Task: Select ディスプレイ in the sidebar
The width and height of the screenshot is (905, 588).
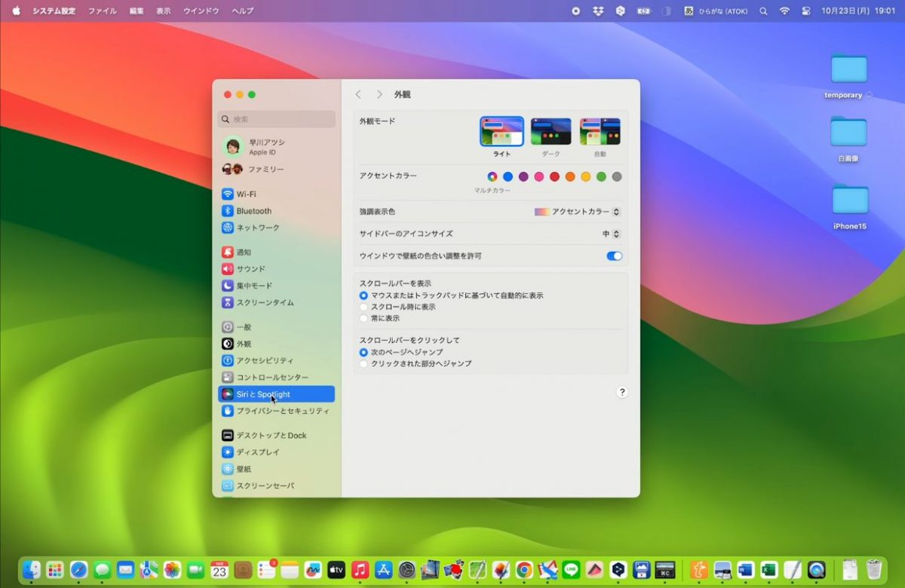Action: [276, 452]
